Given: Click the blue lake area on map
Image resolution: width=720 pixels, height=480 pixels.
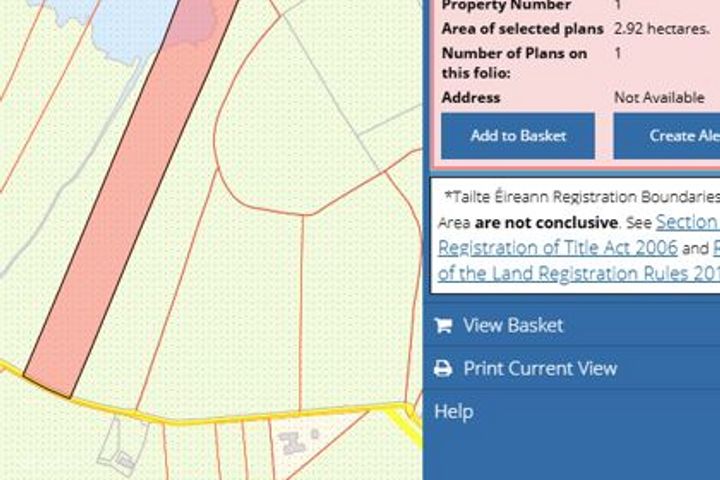Looking at the screenshot, I should pos(131,25).
